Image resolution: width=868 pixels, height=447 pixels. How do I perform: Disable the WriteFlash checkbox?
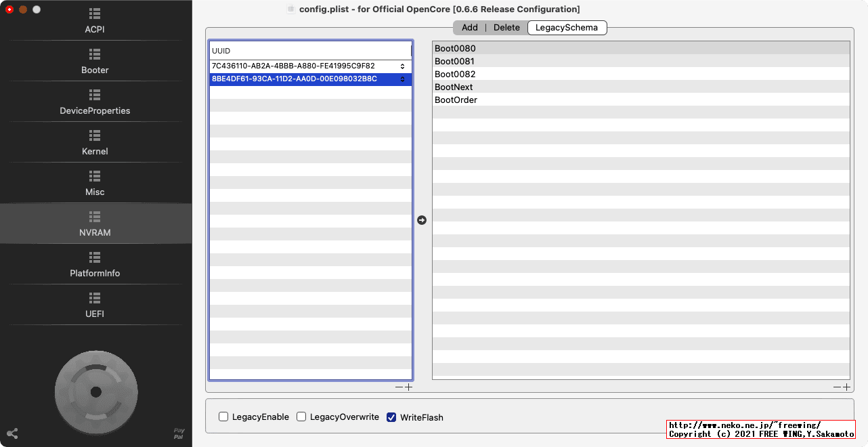pos(391,417)
